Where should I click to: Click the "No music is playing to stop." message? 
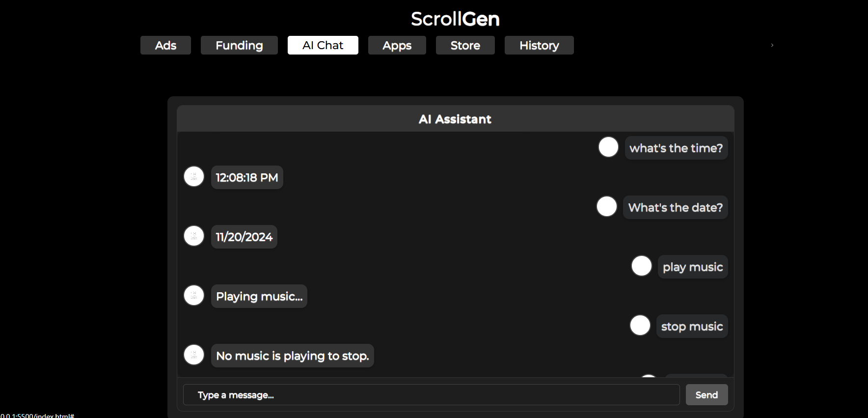pyautogui.click(x=292, y=356)
